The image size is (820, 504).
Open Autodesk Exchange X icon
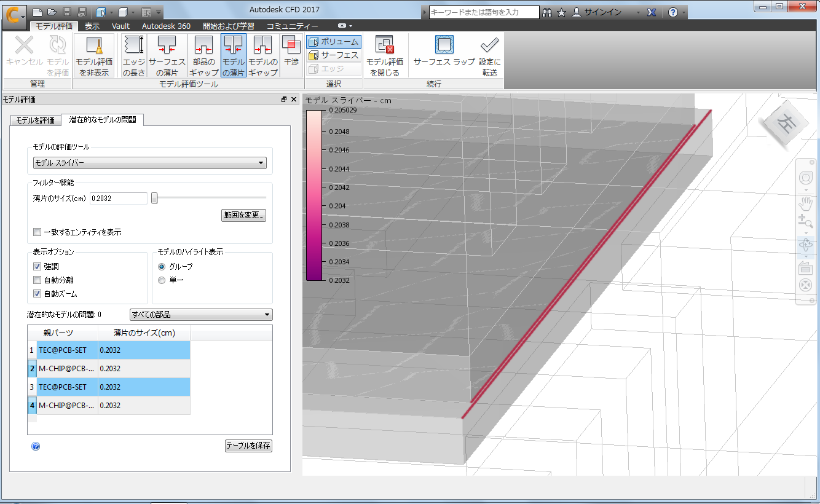pos(653,12)
